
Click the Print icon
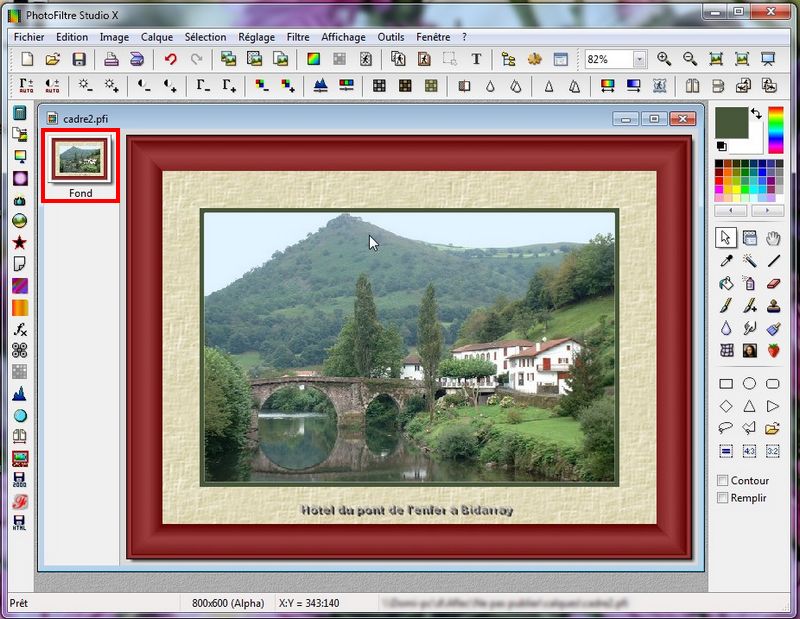tap(111, 59)
